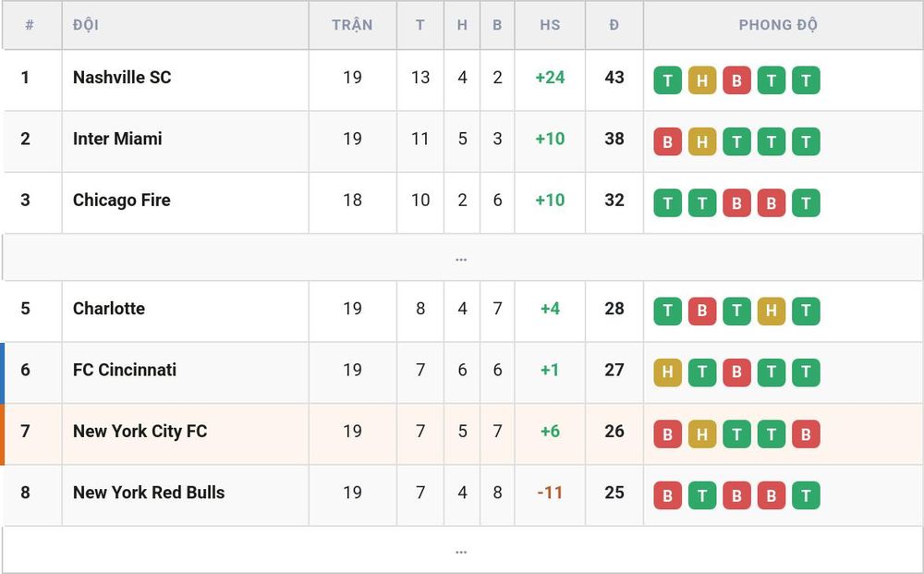Open Inter Miami team link
Image resolution: width=924 pixels, height=574 pixels.
point(117,139)
